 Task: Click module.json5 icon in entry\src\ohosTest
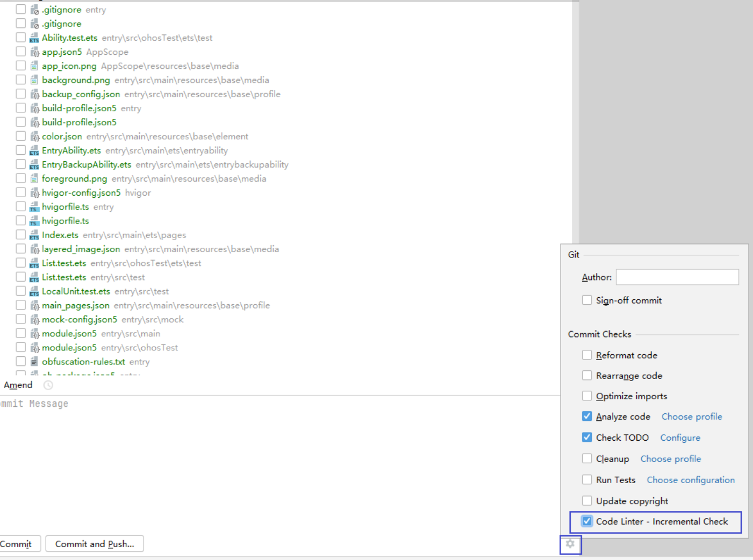coord(34,348)
